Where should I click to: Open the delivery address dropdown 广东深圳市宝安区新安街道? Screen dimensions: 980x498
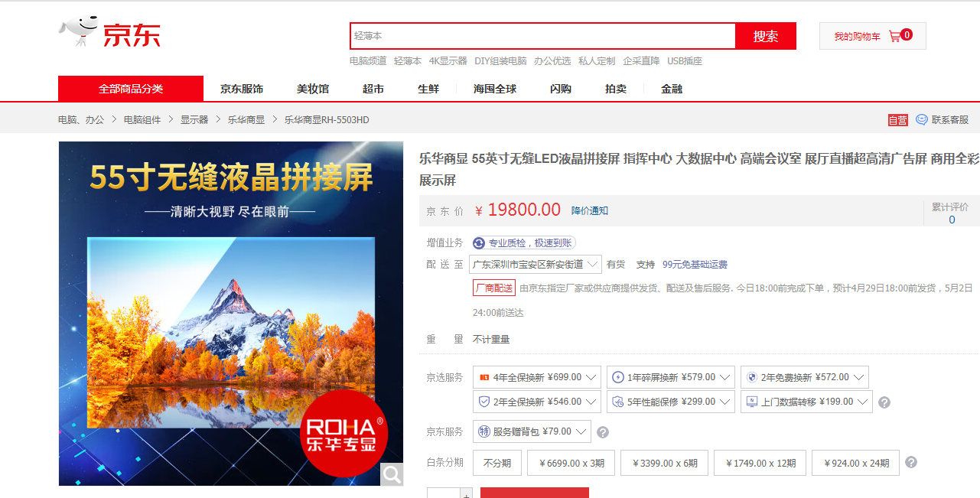(x=536, y=264)
